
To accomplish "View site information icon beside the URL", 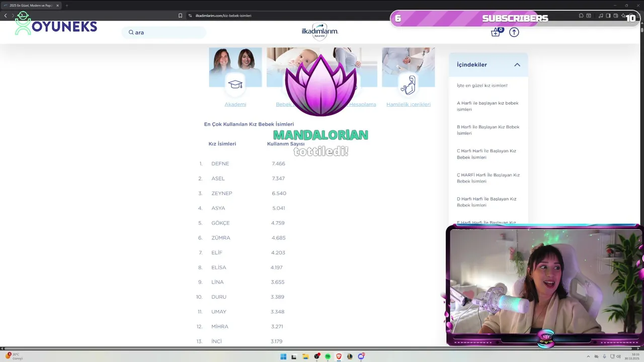I will pos(190,16).
